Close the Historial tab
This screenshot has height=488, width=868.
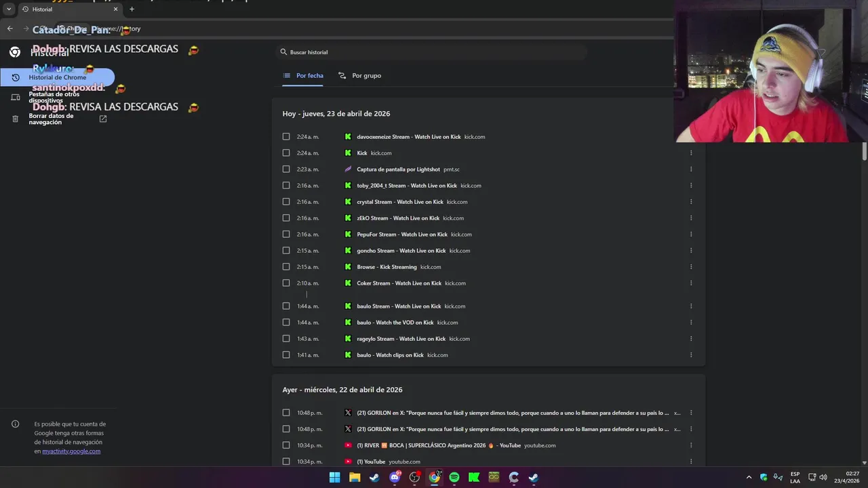coord(115,9)
